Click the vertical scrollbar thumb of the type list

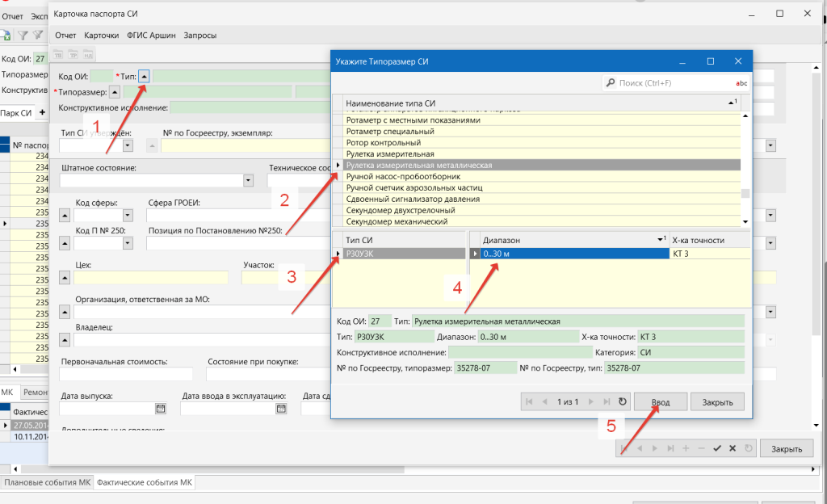745,194
